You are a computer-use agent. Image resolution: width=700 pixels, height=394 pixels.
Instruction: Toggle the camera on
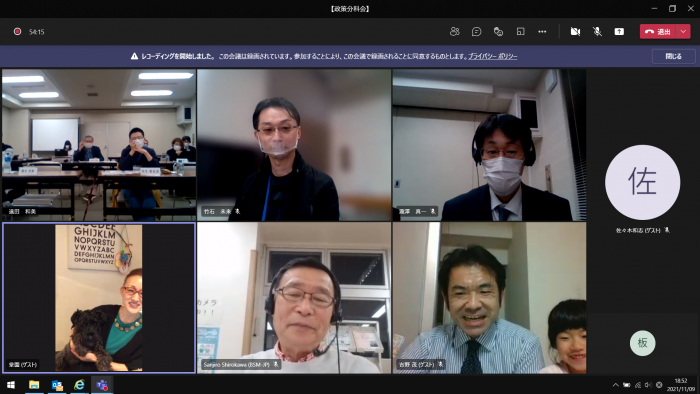point(575,32)
